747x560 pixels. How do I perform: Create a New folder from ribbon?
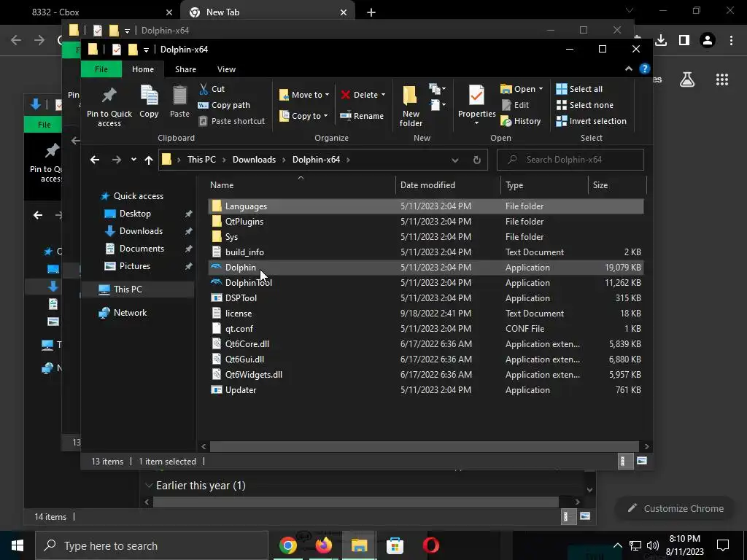411,106
